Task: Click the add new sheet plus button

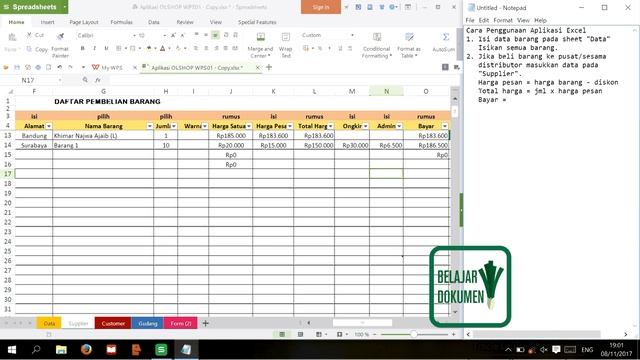Action: [x=206, y=323]
